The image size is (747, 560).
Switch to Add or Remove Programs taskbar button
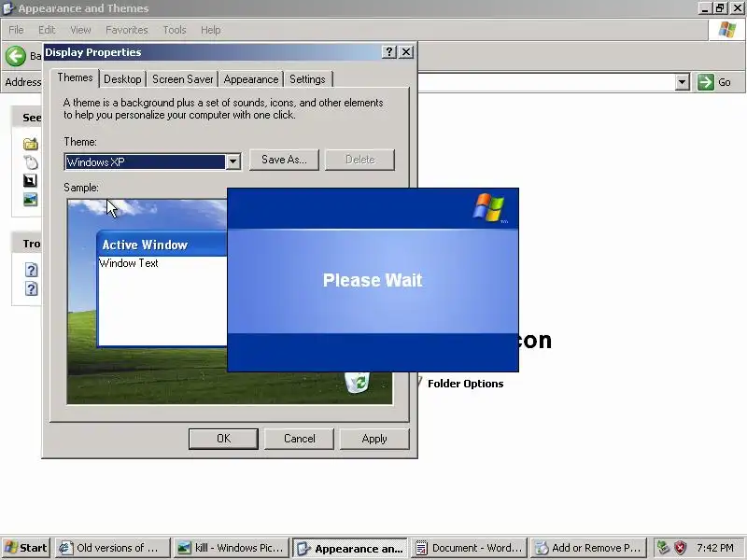[x=588, y=548]
